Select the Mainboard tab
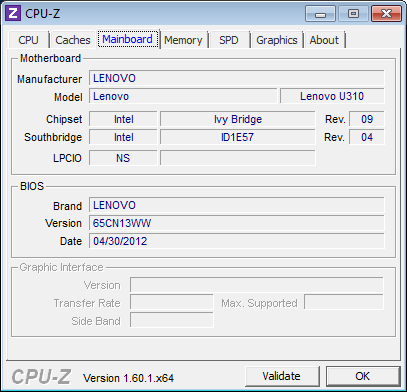 (x=128, y=39)
